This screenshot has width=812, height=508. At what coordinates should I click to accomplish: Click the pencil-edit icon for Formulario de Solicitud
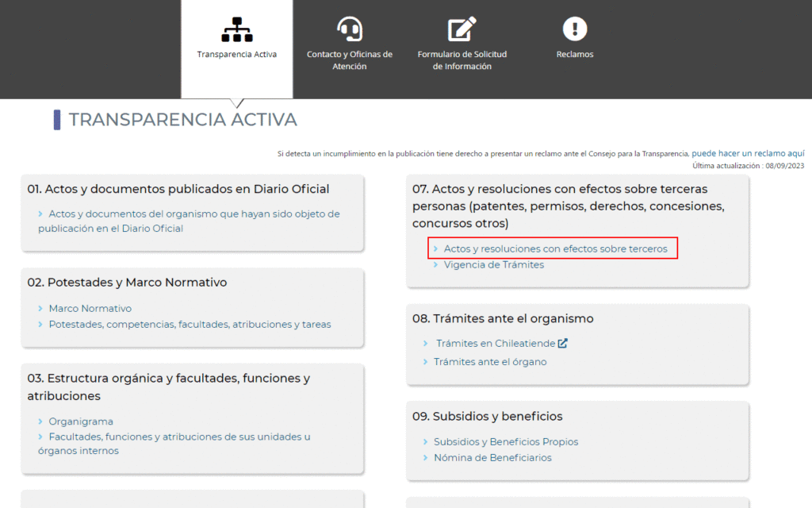462,29
